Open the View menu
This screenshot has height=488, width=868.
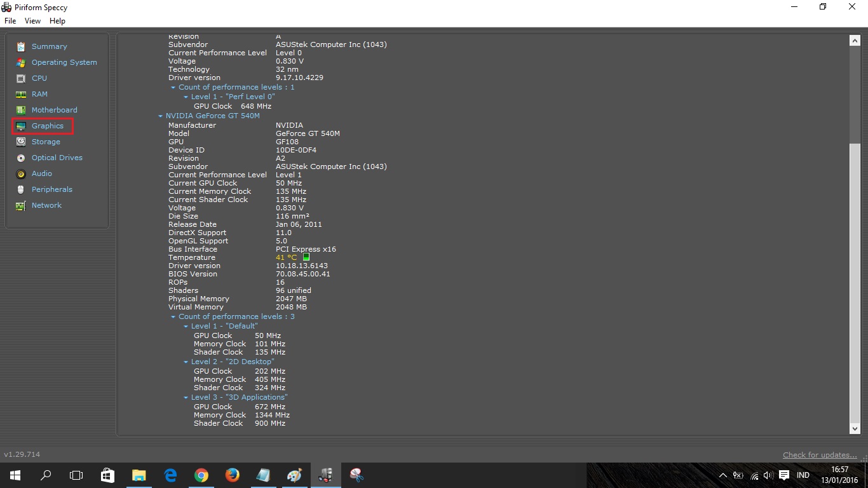32,21
